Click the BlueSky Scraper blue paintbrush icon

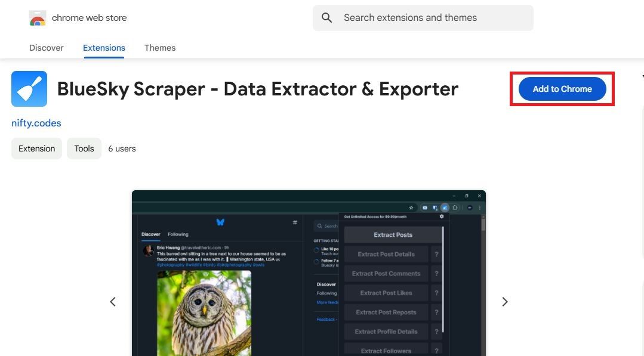[29, 88]
